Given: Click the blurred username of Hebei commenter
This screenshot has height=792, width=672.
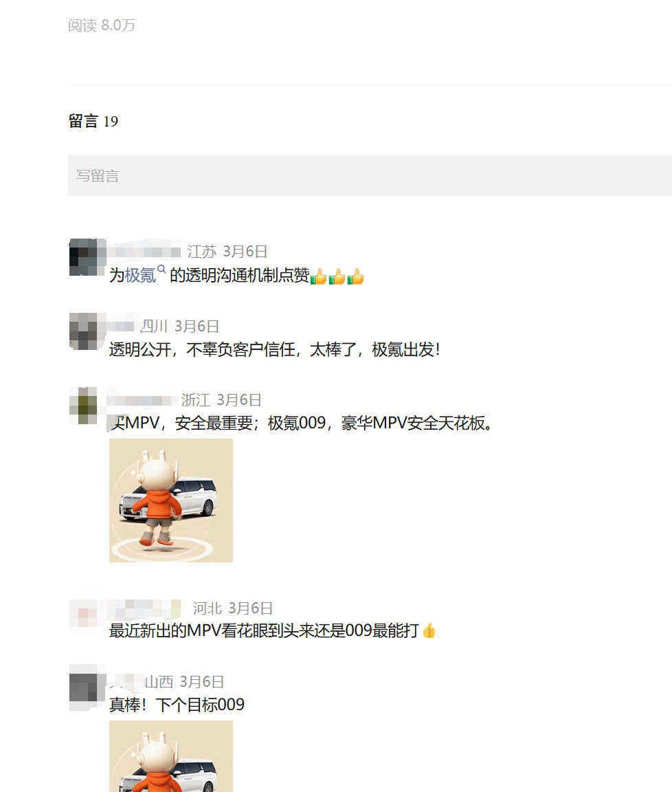Looking at the screenshot, I should point(145,608).
